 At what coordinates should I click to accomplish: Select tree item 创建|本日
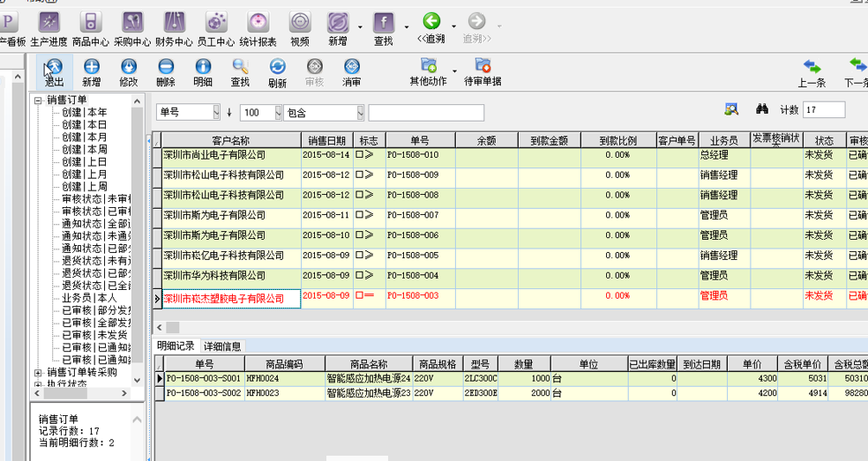[x=84, y=124]
